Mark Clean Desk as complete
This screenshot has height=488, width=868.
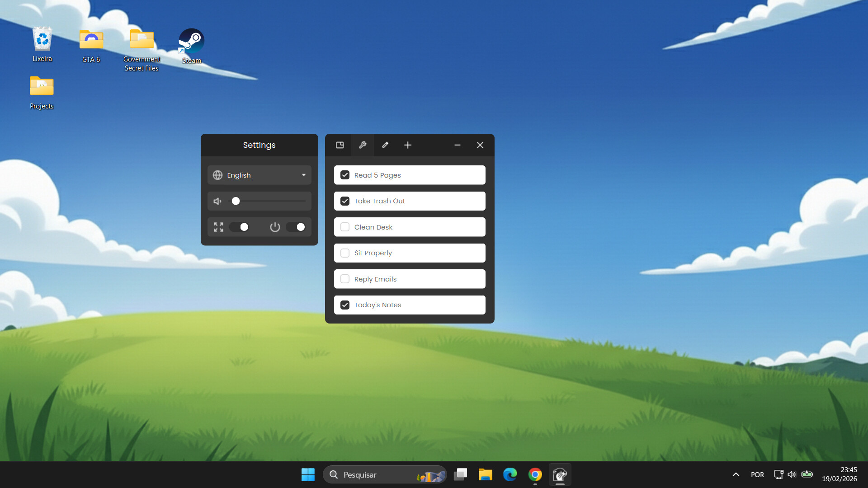[345, 227]
